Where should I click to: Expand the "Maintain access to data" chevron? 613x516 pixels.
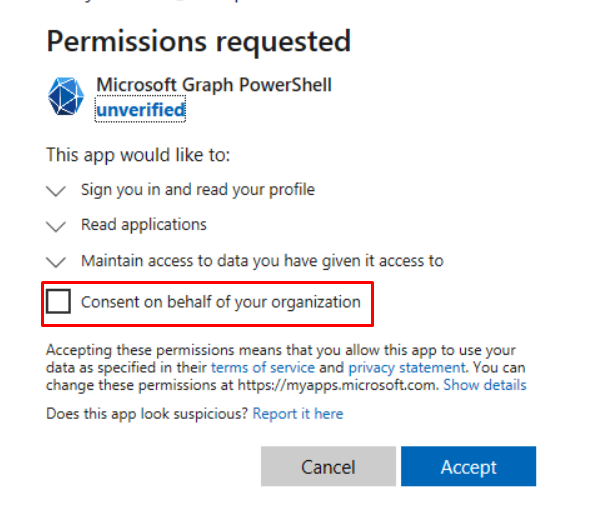tap(56, 261)
